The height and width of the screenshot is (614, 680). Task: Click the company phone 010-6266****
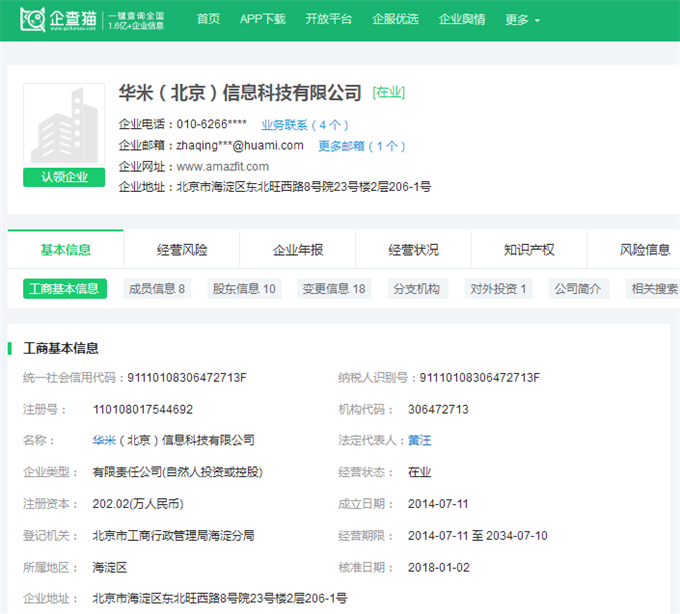pos(212,124)
